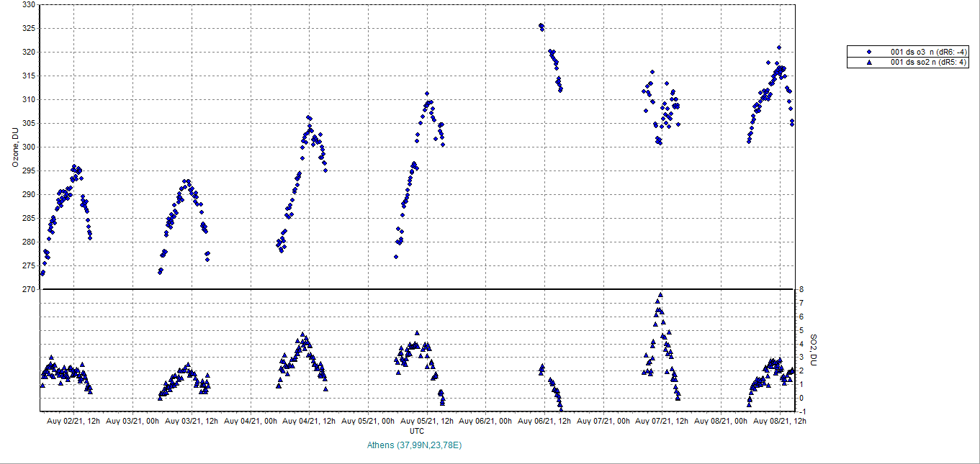
Task: Click the 'Auy 05/21, 00h' time axis label
Action: coord(367,422)
